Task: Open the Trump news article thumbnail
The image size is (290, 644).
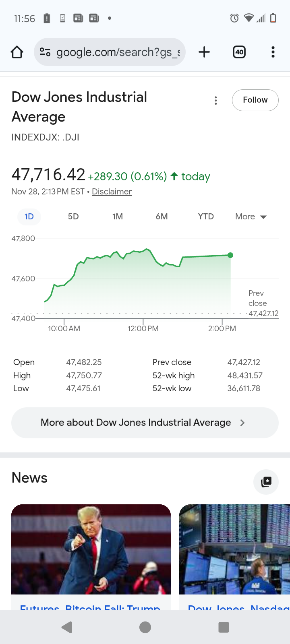Action: tap(91, 549)
